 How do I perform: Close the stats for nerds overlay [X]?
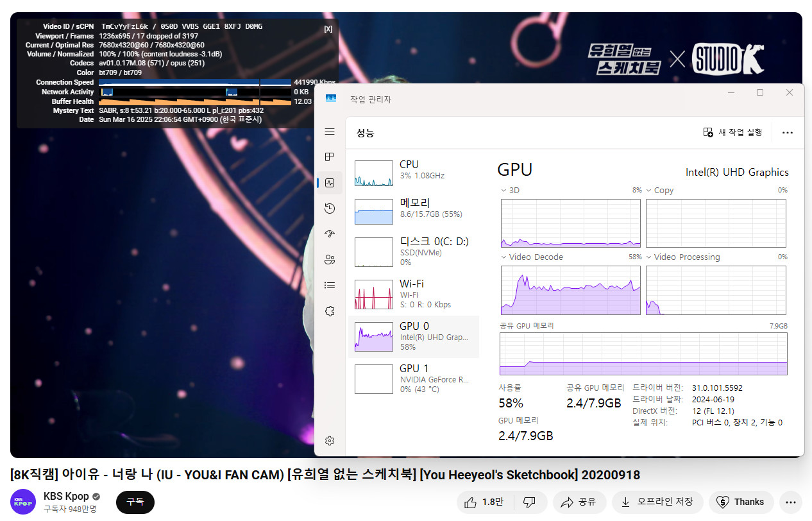[x=328, y=29]
